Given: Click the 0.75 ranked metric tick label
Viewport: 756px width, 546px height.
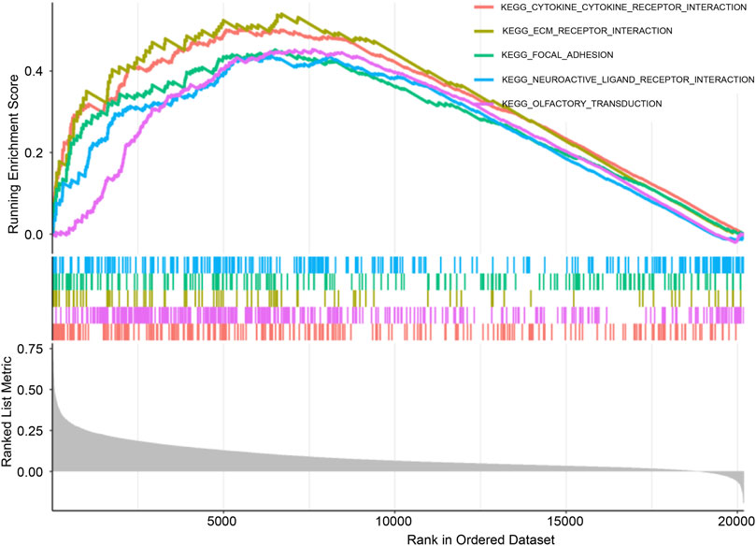Looking at the screenshot, I should click(30, 349).
